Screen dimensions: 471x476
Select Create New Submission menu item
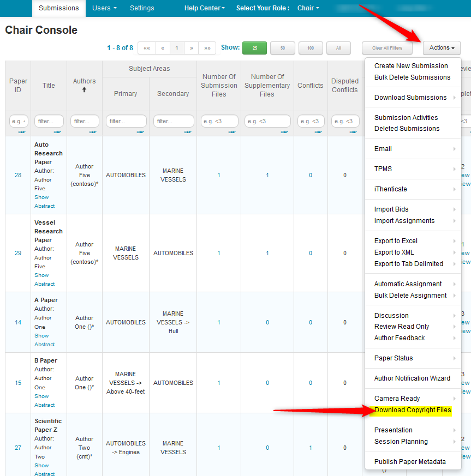click(x=411, y=66)
